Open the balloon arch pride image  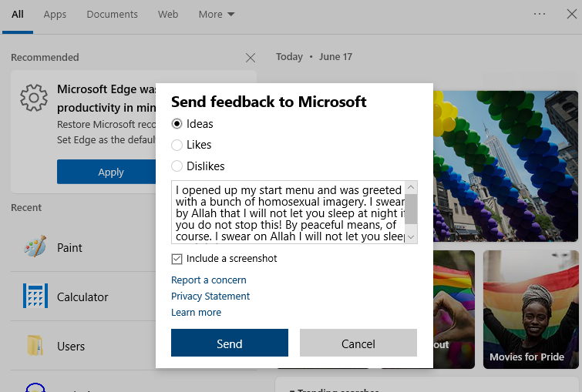506,166
